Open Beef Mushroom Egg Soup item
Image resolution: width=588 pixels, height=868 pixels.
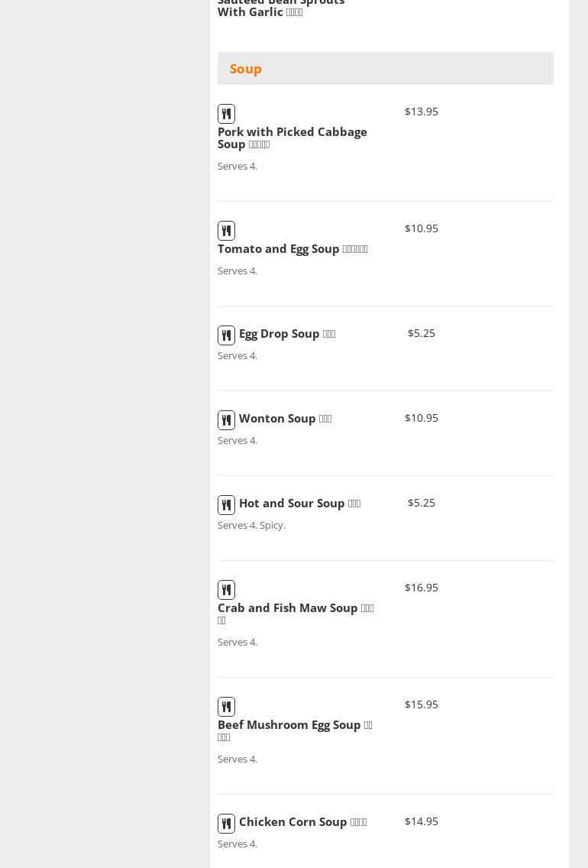coord(294,730)
